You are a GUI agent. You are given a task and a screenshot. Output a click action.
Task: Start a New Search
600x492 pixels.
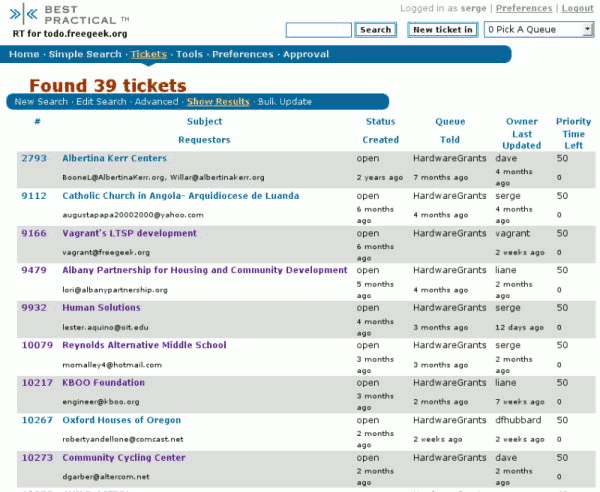tap(41, 102)
